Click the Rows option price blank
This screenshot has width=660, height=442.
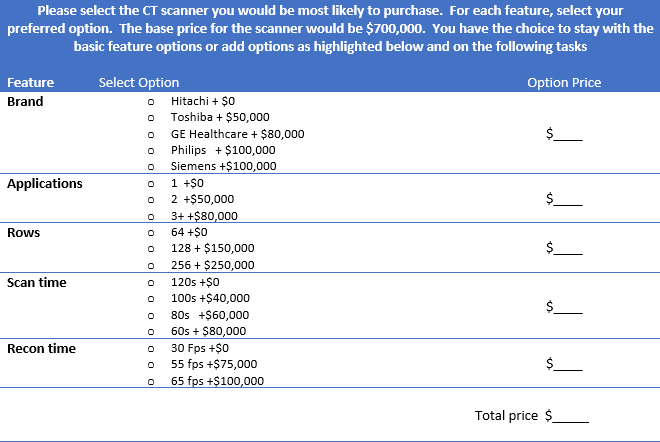569,248
